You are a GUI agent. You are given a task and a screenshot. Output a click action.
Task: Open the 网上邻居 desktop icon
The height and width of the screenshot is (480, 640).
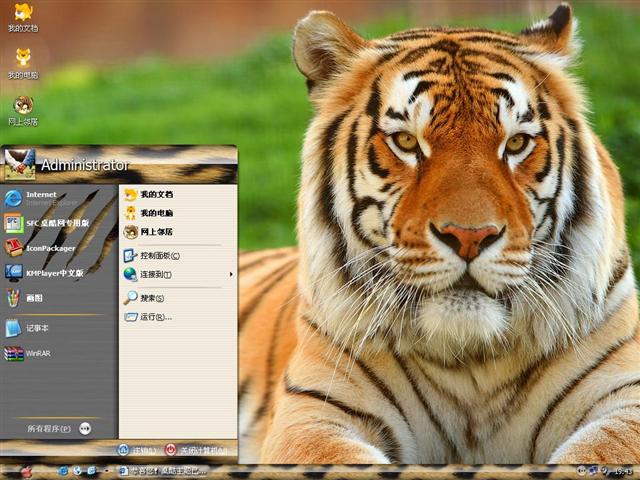(23, 111)
